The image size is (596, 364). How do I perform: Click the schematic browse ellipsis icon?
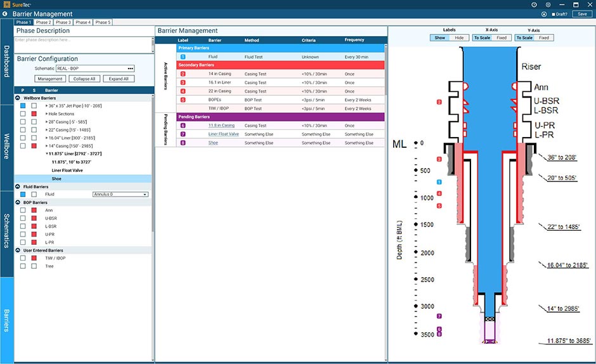[131, 68]
